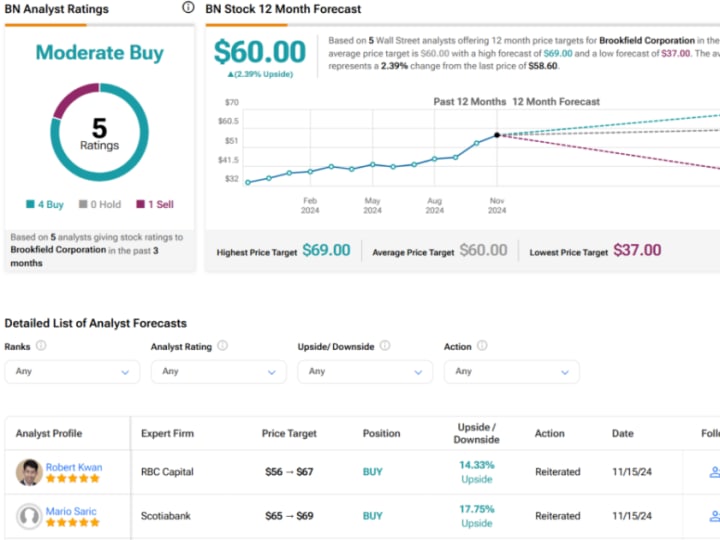Click Reiterated in Robert Kwan's row

[557, 472]
